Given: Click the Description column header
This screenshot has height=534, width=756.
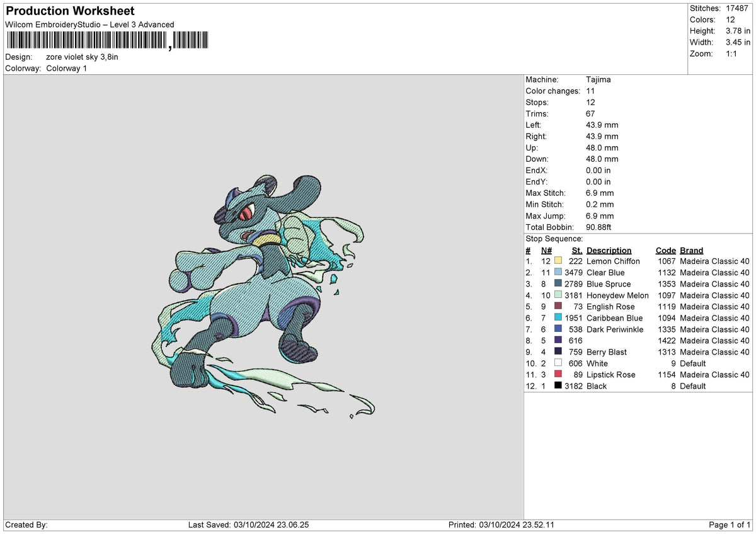Looking at the screenshot, I should (x=609, y=250).
